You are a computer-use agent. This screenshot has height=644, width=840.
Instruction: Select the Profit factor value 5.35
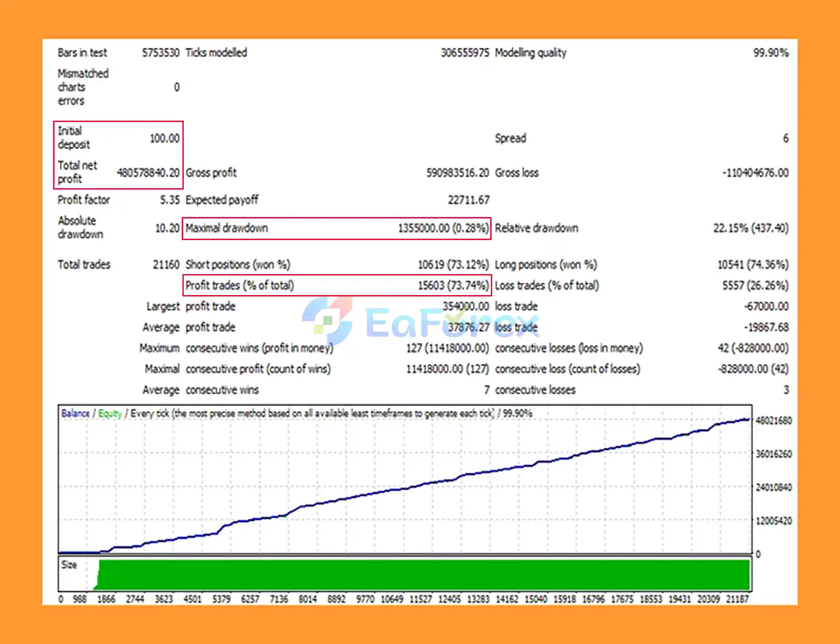(x=169, y=200)
